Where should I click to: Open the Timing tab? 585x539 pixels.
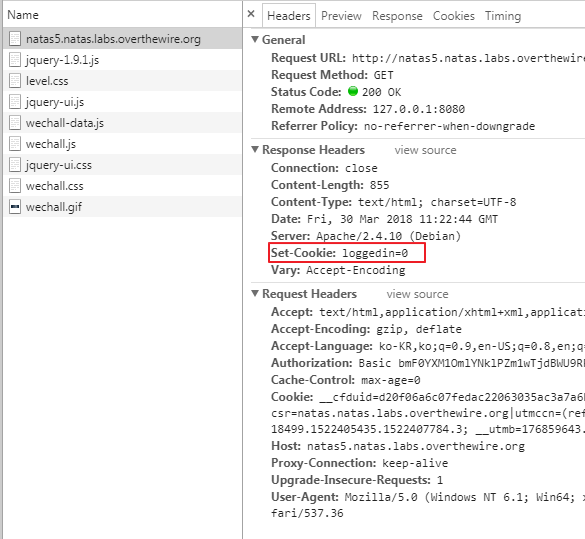point(503,16)
